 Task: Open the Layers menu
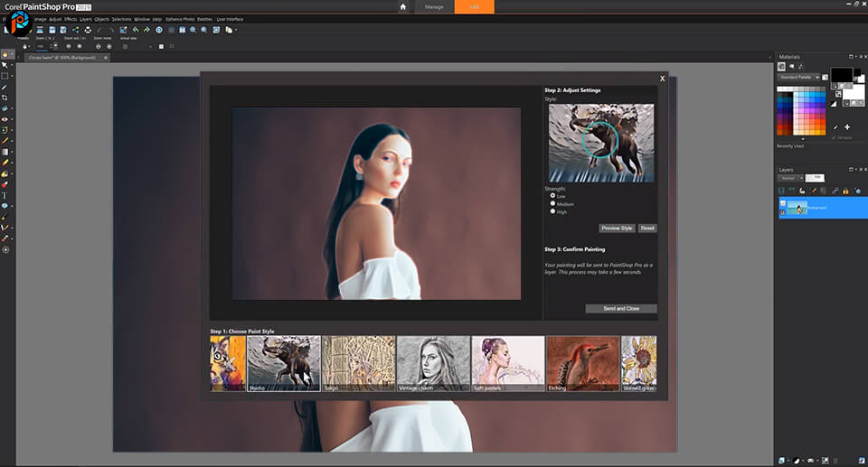(x=85, y=19)
